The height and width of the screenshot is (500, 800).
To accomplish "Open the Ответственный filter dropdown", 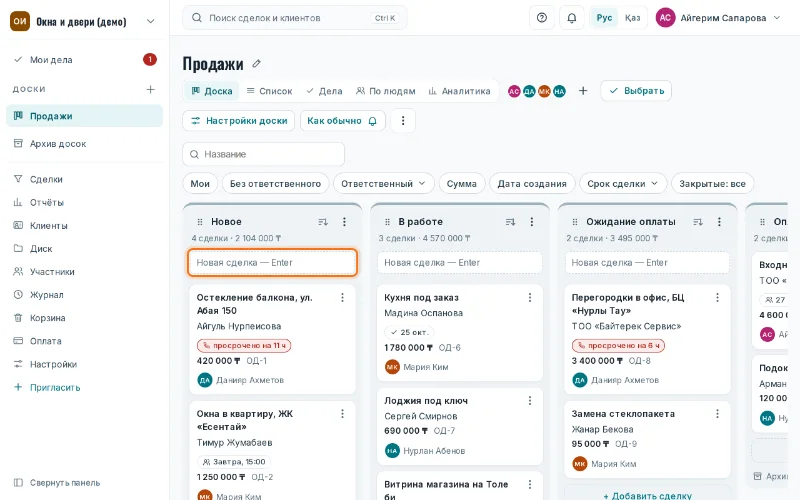I will point(384,184).
